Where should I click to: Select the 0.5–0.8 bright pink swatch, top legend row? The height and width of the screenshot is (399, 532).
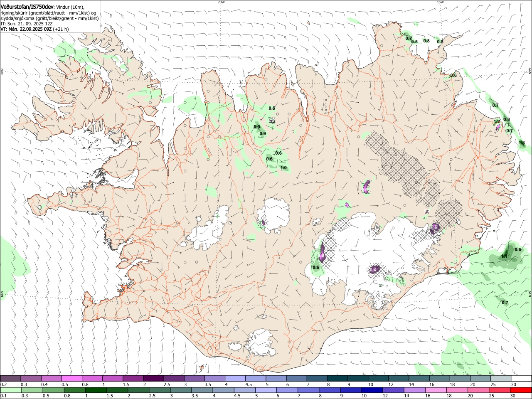pos(71,379)
